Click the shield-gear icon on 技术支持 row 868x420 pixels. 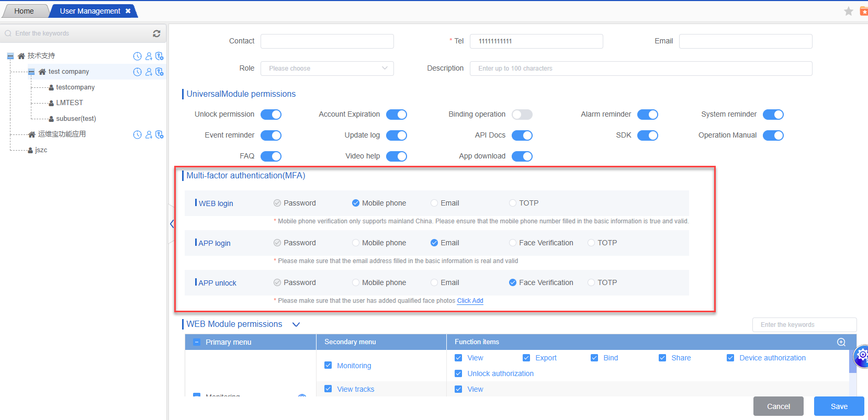click(160, 56)
